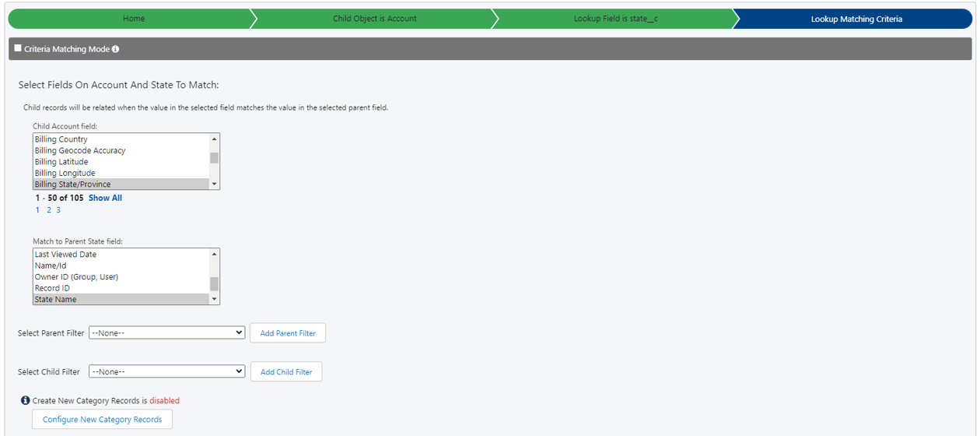Click Configure New Category Records button
The image size is (980, 436).
click(x=102, y=419)
